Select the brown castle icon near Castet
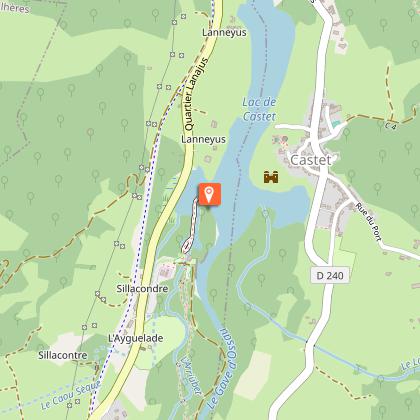 click(x=271, y=177)
